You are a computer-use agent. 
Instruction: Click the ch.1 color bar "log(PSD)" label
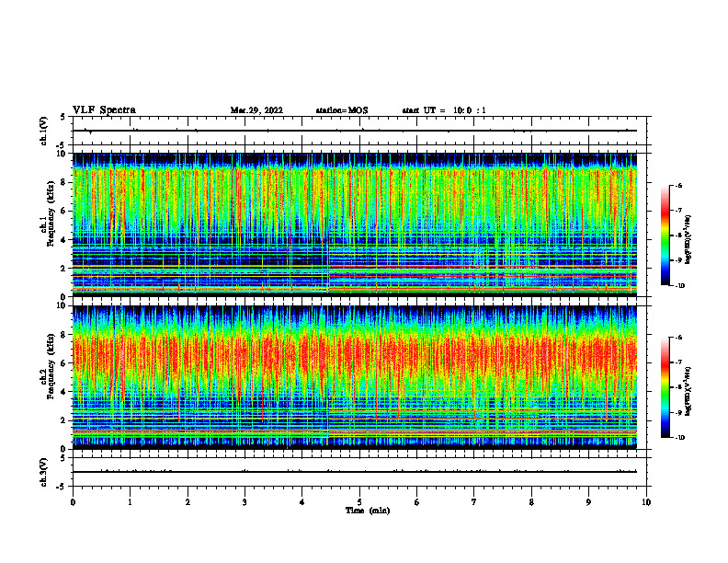688,240
